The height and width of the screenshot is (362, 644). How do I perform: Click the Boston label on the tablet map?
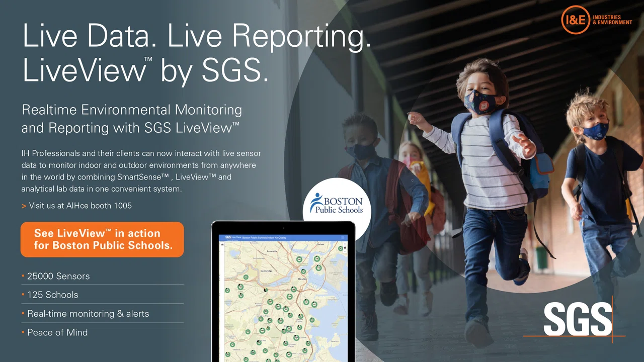[302, 279]
